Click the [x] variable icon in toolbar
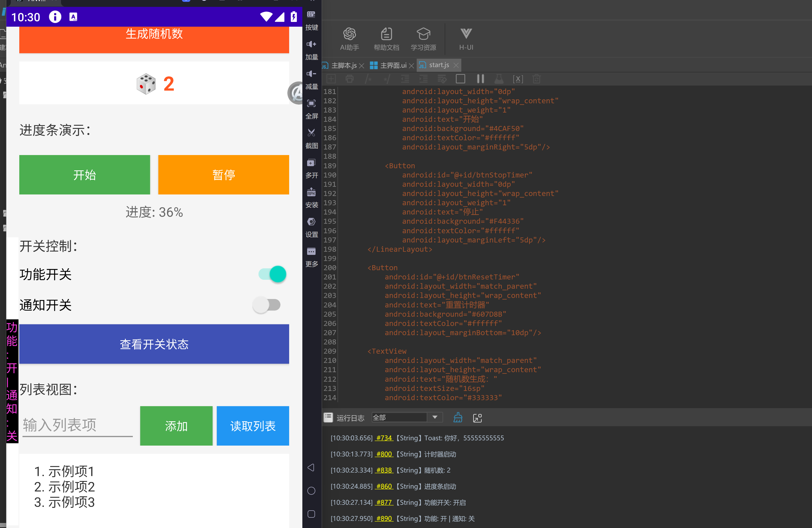 tap(518, 79)
